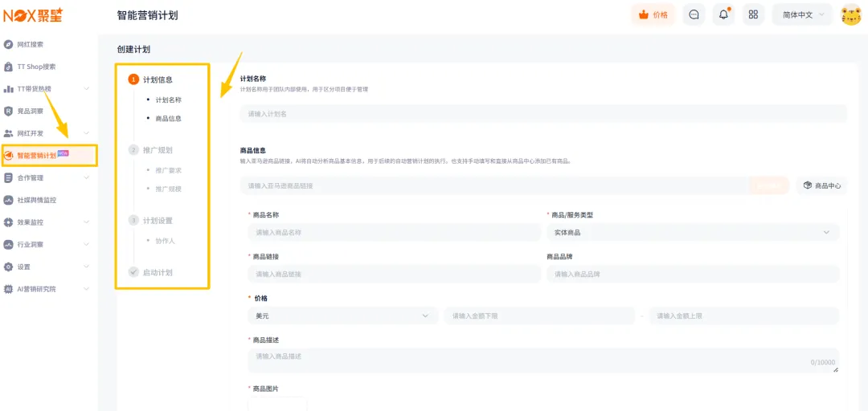The width and height of the screenshot is (868, 411).
Task: Click the 网红开发 people icon
Action: (8, 133)
